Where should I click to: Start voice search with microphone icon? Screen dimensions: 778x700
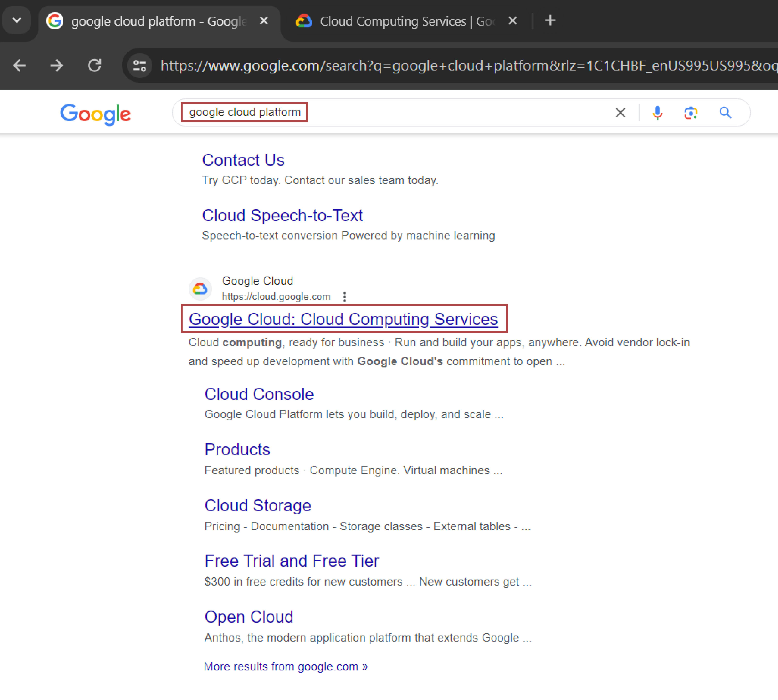658,113
